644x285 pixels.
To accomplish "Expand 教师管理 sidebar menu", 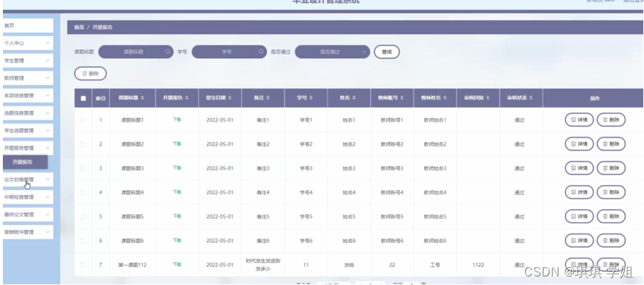I will [x=28, y=78].
